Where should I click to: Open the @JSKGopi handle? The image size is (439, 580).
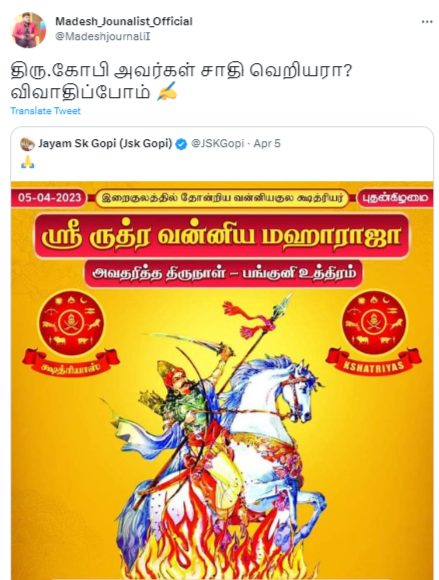pyautogui.click(x=217, y=144)
